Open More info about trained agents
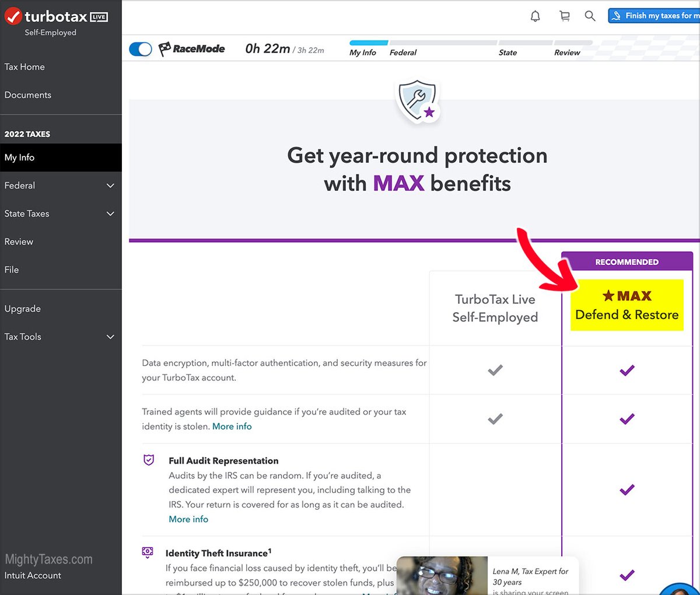The width and height of the screenshot is (700, 595). [x=232, y=426]
